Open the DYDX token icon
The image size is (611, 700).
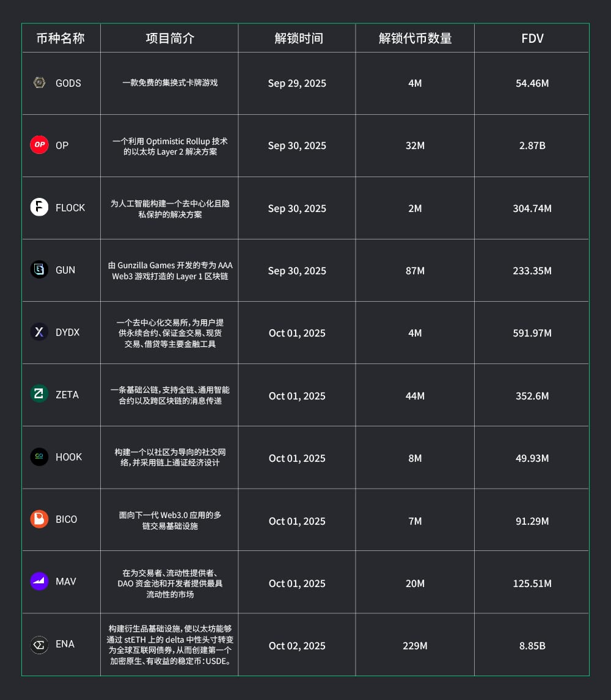(39, 332)
